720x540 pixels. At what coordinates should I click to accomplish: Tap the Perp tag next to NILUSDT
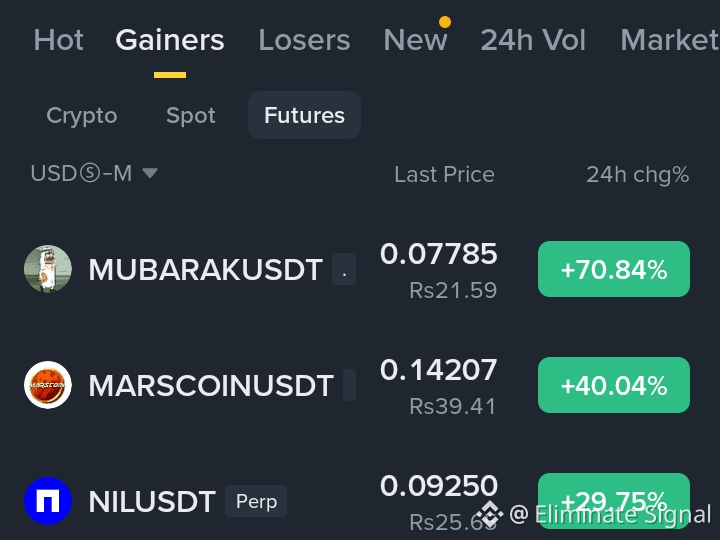256,501
